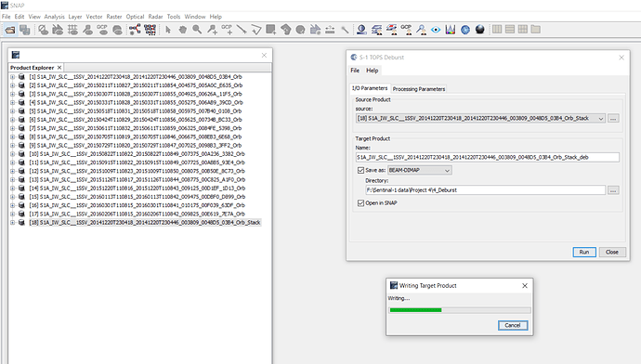Screen dimensions: 641x364
Task: Click the target product Name field
Action: [488, 157]
